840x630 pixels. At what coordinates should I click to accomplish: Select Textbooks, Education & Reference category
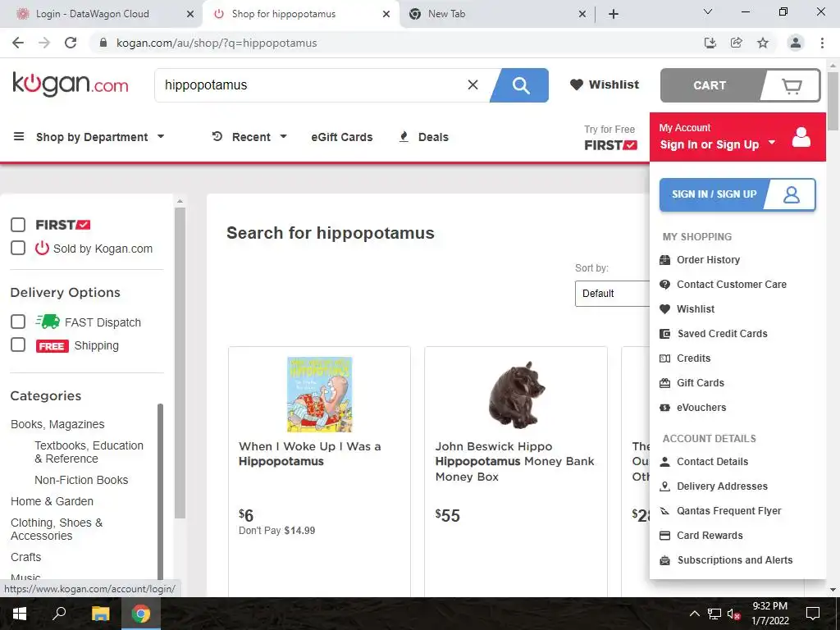89,452
